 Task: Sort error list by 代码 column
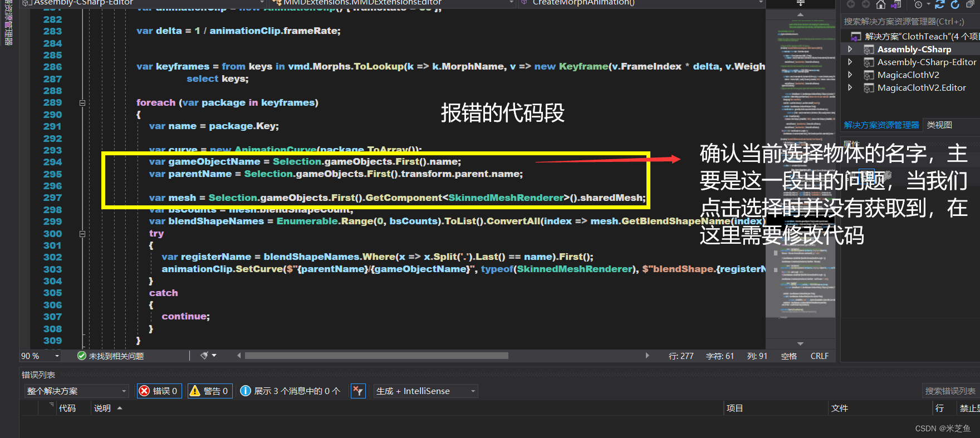click(x=67, y=409)
